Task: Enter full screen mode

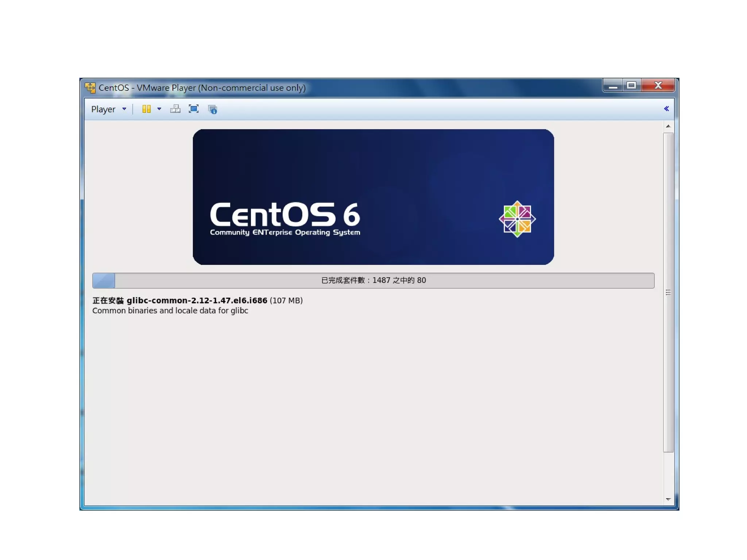Action: coord(194,109)
